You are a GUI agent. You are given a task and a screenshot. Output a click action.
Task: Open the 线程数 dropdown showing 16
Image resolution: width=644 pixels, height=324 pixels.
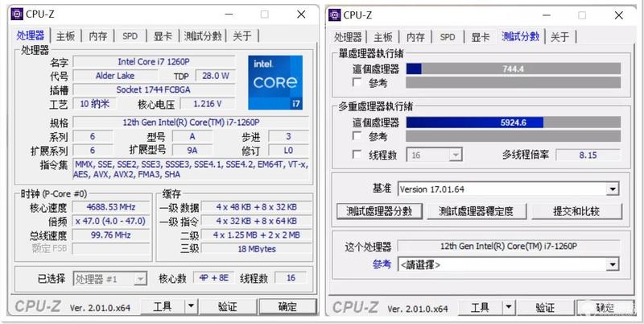coord(434,155)
